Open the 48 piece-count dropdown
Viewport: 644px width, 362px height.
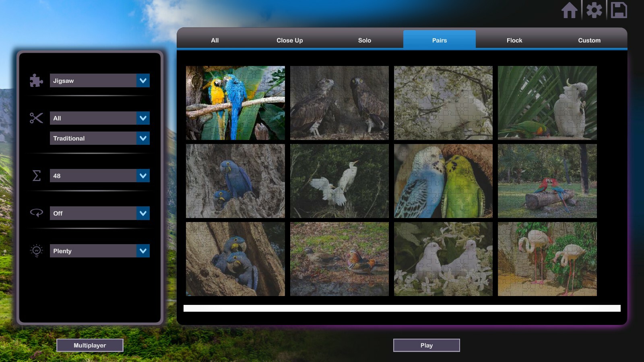click(x=99, y=175)
